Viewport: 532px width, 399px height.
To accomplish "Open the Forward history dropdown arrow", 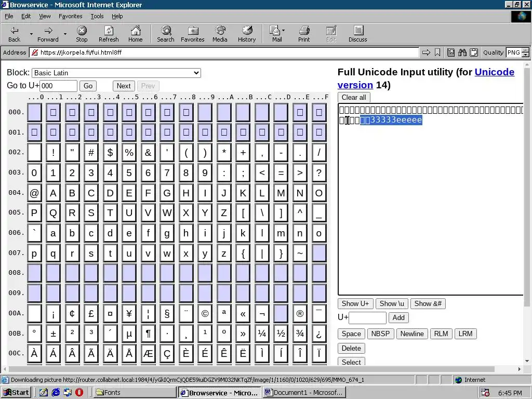I will 65,34.
